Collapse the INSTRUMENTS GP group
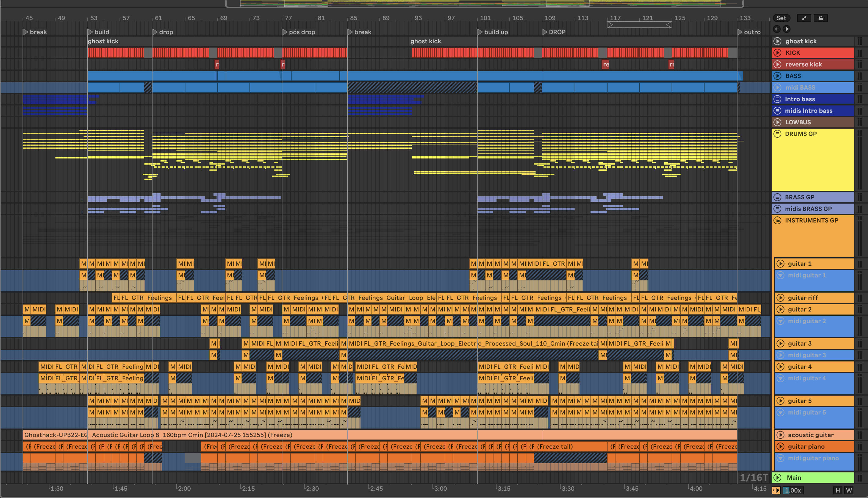This screenshot has width=868, height=498. point(778,220)
